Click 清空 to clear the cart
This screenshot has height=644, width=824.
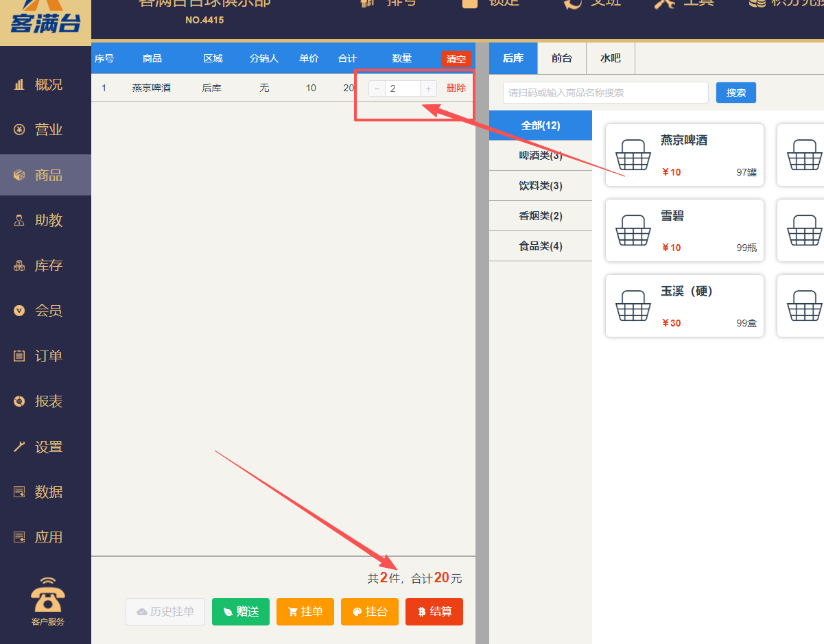point(456,59)
